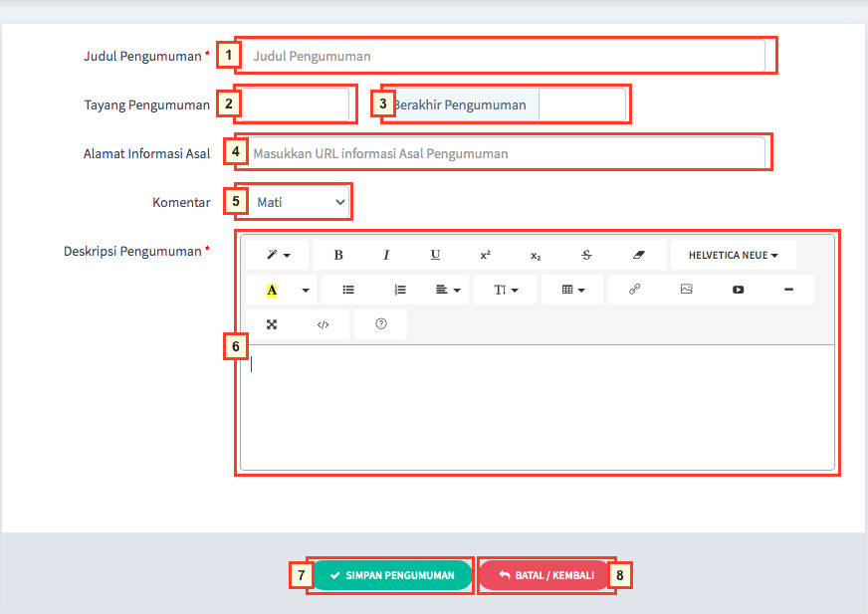Viewport: 868px width, 614px height.
Task: Open the paragraph alignment menu
Action: coord(449,290)
